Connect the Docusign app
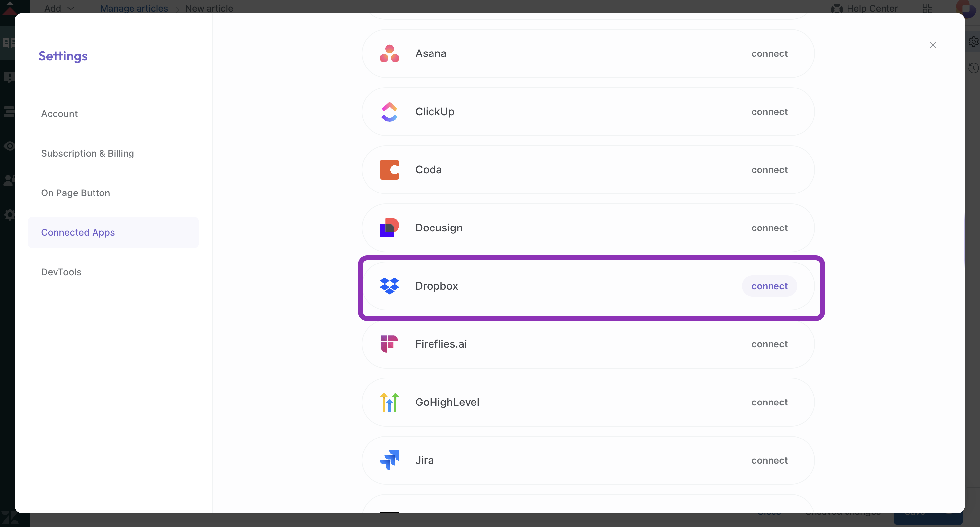 click(769, 228)
